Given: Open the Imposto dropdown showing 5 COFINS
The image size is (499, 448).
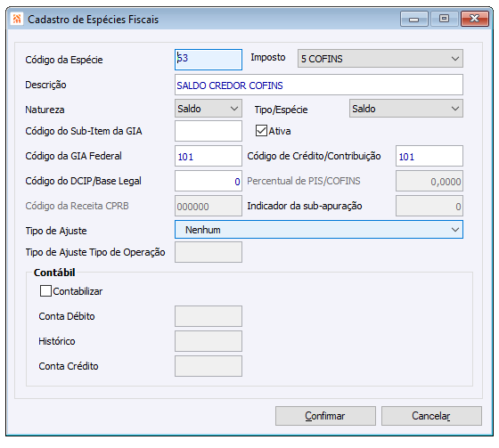Looking at the screenshot, I should click(x=380, y=59).
